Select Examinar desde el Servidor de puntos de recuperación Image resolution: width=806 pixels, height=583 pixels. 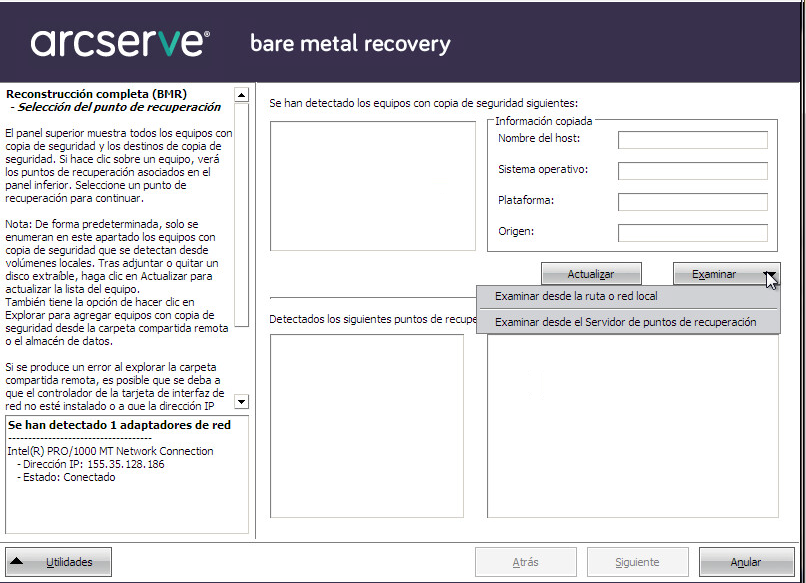627,322
